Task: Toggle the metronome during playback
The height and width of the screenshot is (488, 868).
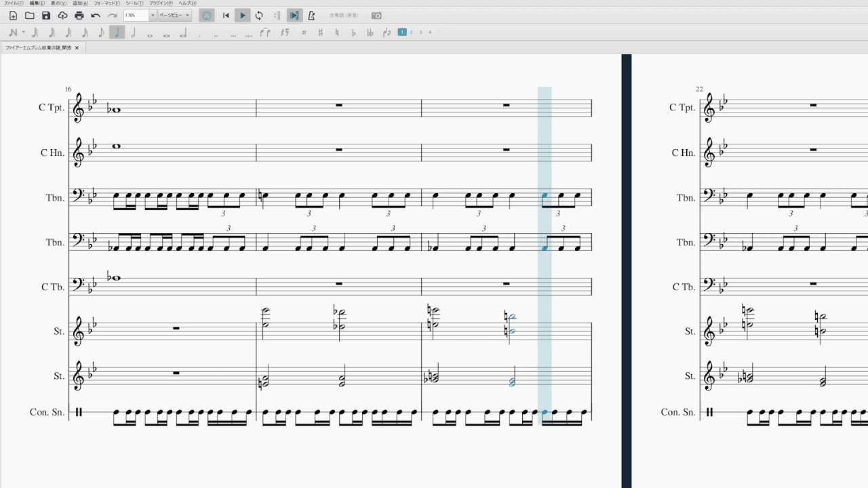Action: 311,16
